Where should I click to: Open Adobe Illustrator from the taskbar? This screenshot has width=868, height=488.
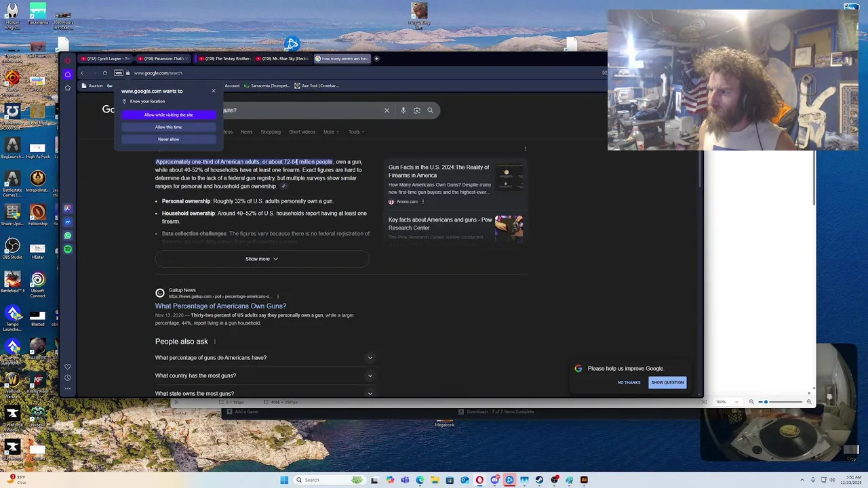click(584, 480)
